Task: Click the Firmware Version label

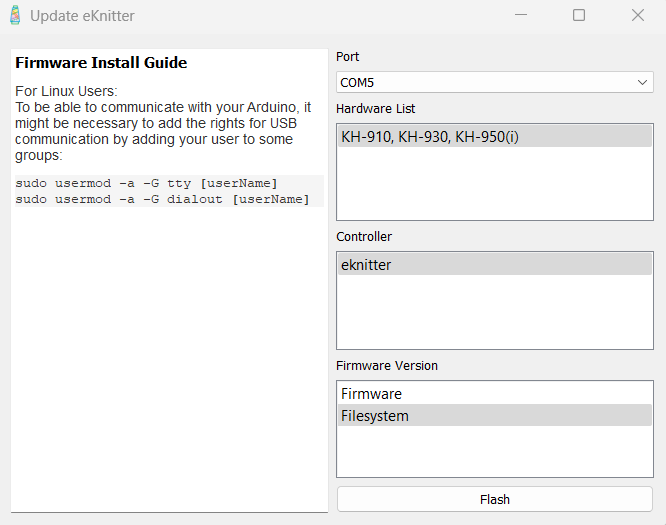Action: [x=387, y=366]
